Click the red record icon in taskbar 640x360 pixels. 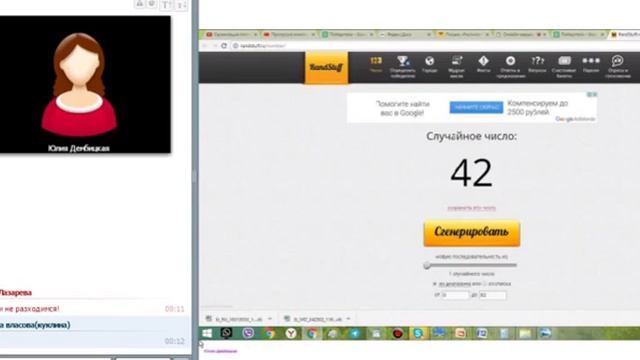[x=397, y=333]
